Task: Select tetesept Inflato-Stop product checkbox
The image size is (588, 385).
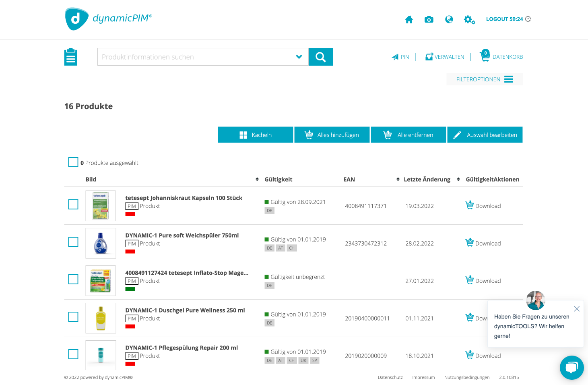Action: [x=73, y=279]
